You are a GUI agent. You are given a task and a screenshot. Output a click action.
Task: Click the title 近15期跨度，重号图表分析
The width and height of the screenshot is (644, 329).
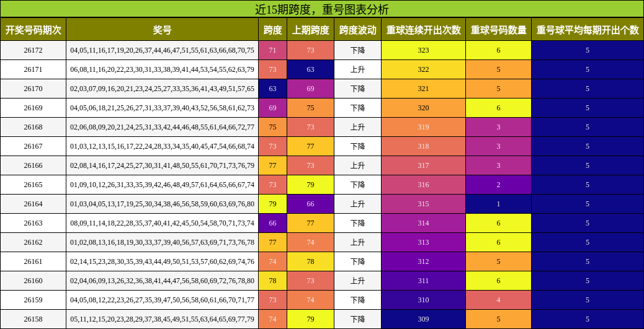(x=321, y=9)
